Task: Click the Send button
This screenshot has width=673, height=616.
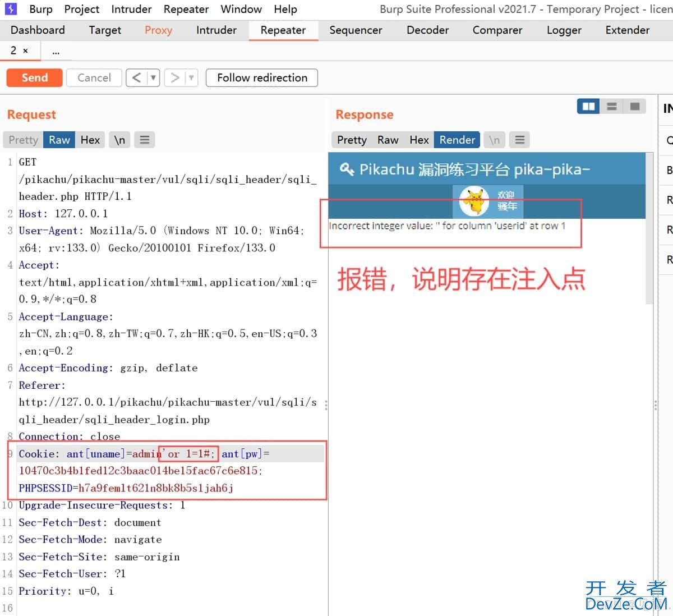Action: 34,77
